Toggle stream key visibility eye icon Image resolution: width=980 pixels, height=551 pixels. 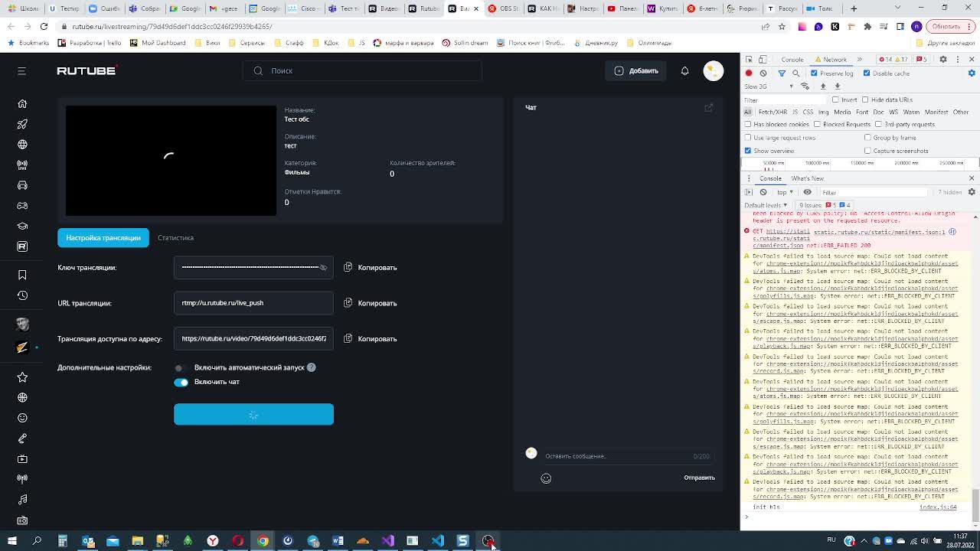(323, 268)
